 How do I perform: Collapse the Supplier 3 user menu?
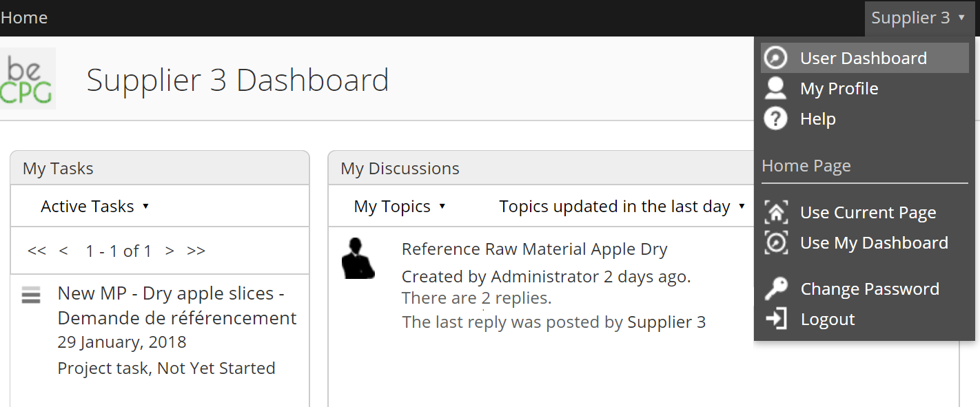[919, 18]
